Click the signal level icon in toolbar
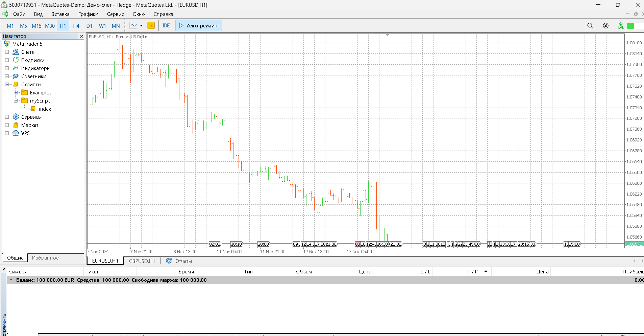Screen dimensions: 644x336 coord(621,26)
